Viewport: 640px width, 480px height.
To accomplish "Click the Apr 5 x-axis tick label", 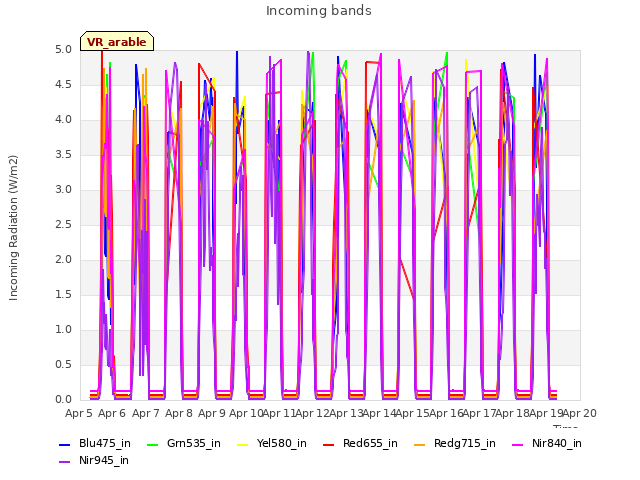I will pyautogui.click(x=79, y=413).
